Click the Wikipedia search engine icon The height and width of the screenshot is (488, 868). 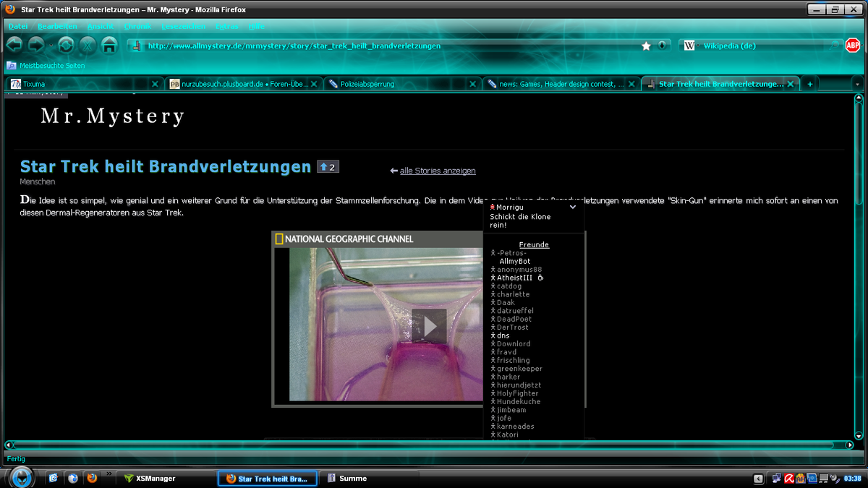tap(689, 46)
